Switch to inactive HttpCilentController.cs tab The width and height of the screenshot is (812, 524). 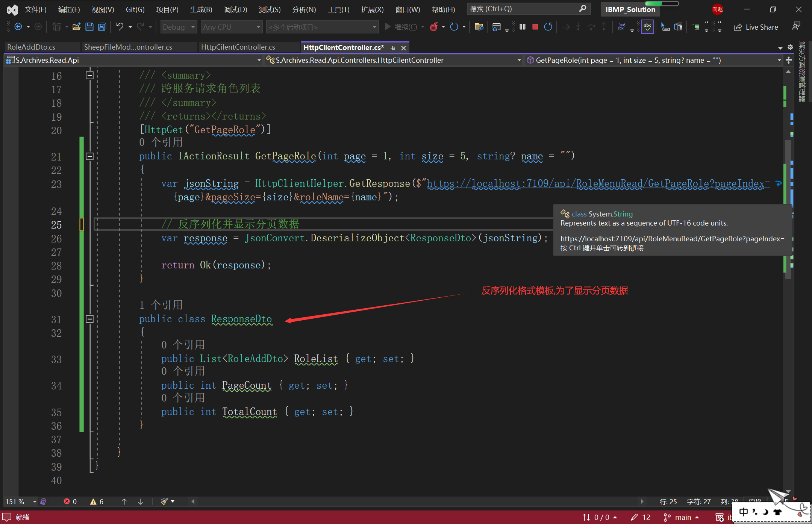pyautogui.click(x=238, y=47)
